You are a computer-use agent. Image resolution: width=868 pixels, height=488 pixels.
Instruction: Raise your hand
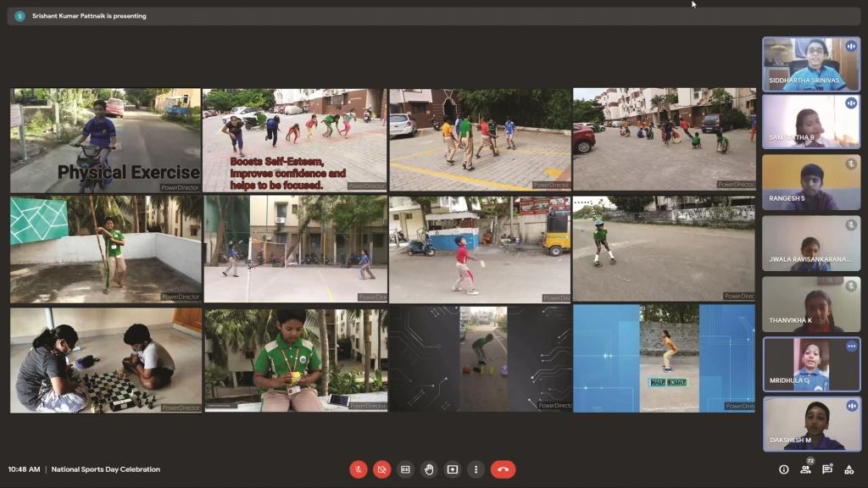[x=430, y=469]
